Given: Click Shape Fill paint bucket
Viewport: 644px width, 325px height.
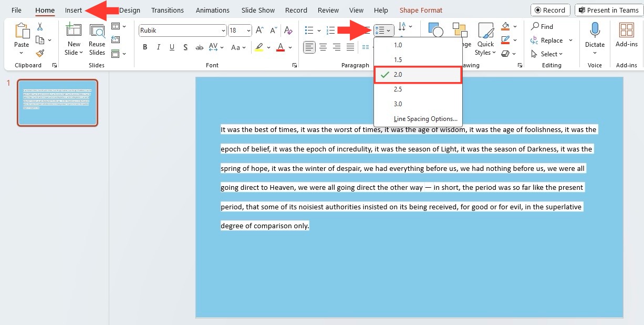Looking at the screenshot, I should 505,26.
